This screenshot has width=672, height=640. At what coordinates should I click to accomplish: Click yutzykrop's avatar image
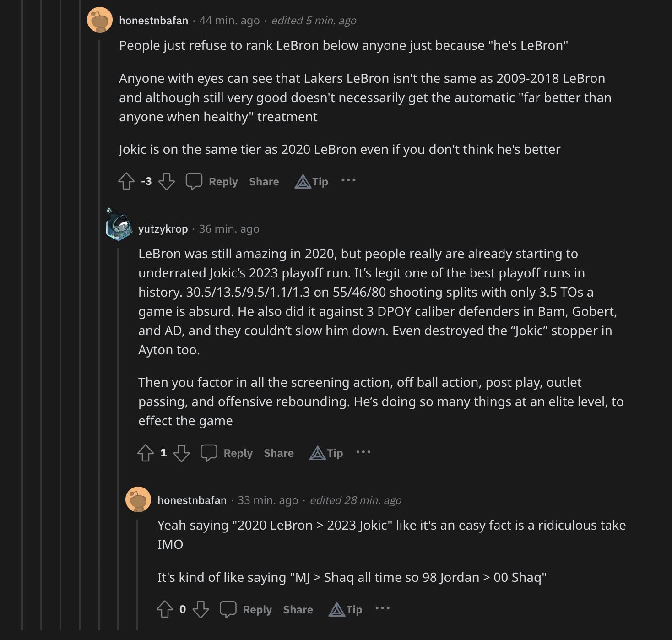pyautogui.click(x=119, y=226)
